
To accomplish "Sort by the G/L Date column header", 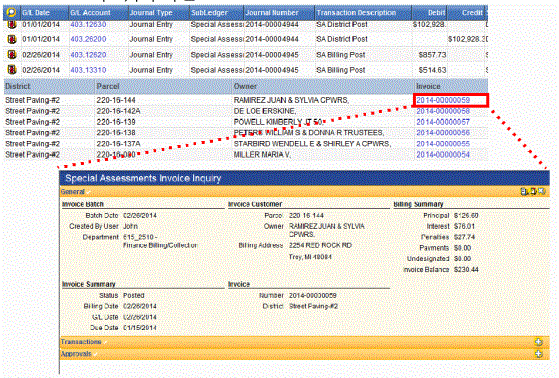I will pyautogui.click(x=36, y=12).
